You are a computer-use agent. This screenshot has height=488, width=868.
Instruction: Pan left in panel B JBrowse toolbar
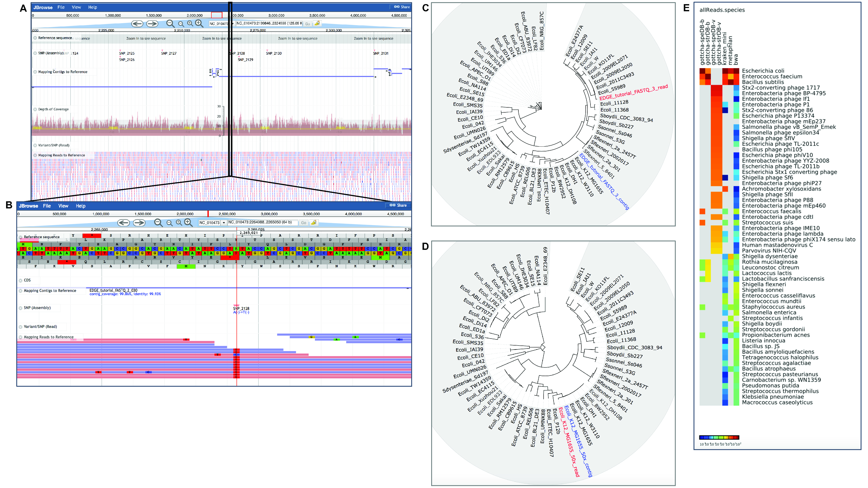click(x=124, y=223)
